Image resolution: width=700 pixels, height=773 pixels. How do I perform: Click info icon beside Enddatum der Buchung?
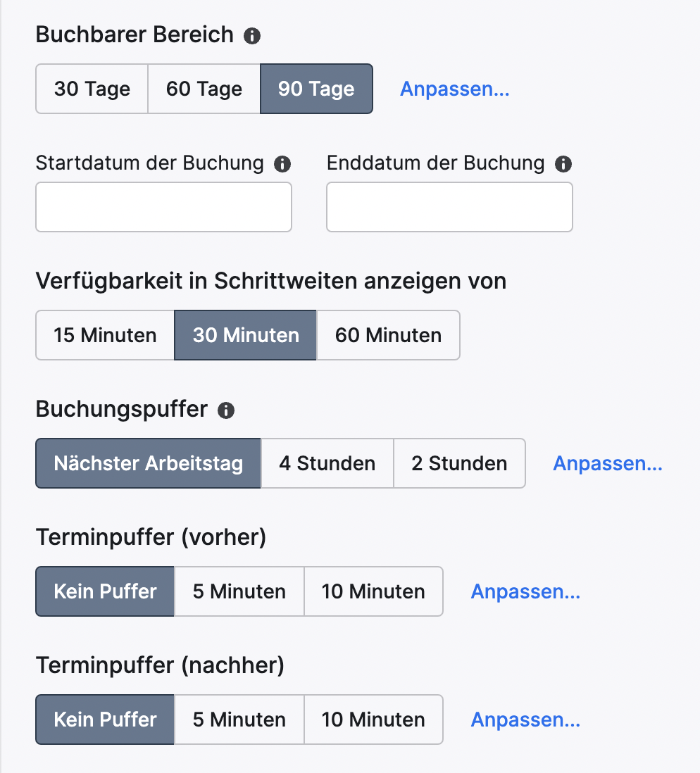(563, 165)
